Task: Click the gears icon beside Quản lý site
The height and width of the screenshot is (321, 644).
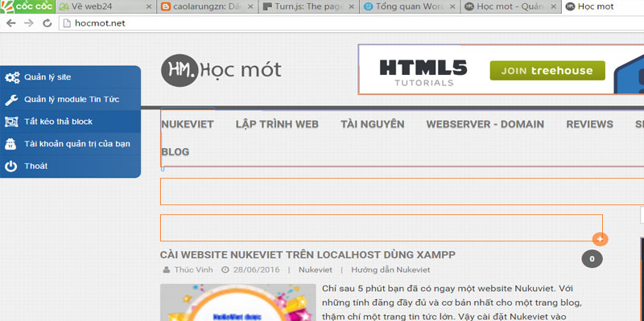Action: [11, 77]
